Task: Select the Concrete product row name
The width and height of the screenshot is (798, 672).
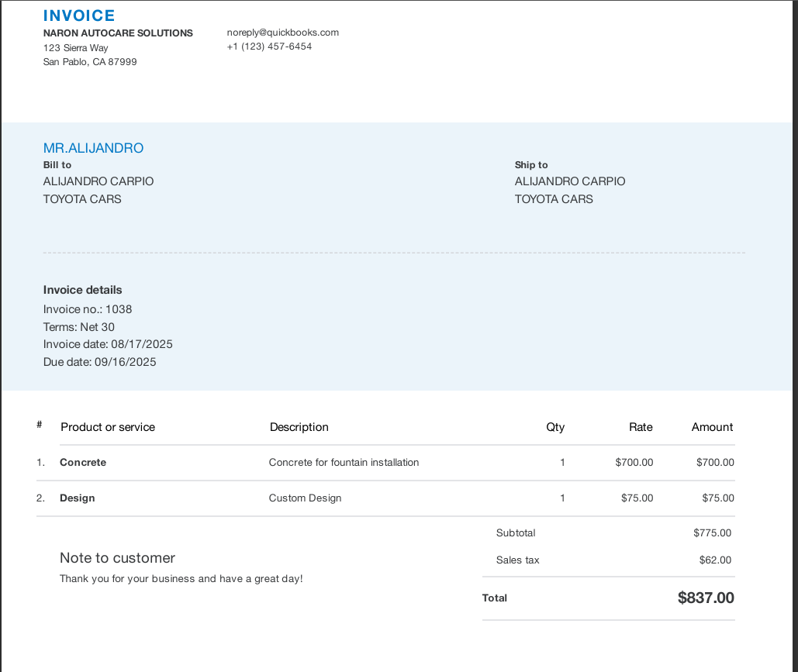Action: 83,463
